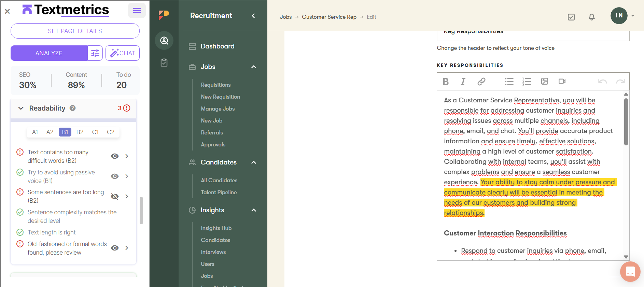The height and width of the screenshot is (287, 644).
Task: Click the ANALYZE button
Action: 49,53
